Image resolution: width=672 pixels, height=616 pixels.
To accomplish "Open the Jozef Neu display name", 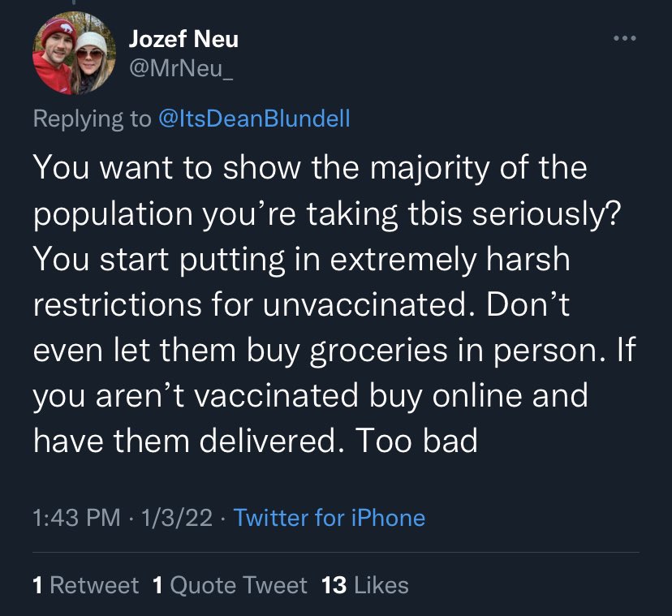I will point(183,37).
